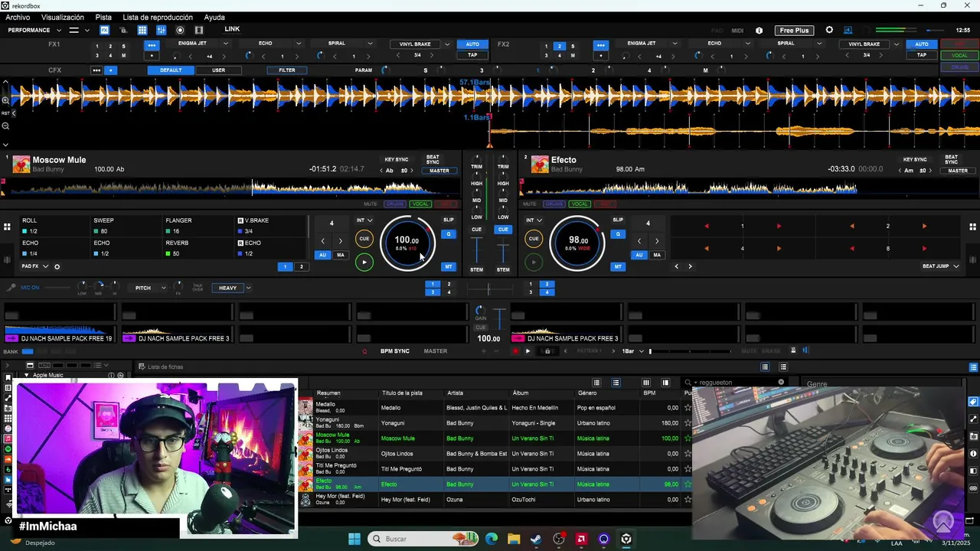Toggle the mixer panel icon
This screenshot has width=980, height=551.
(x=161, y=30)
